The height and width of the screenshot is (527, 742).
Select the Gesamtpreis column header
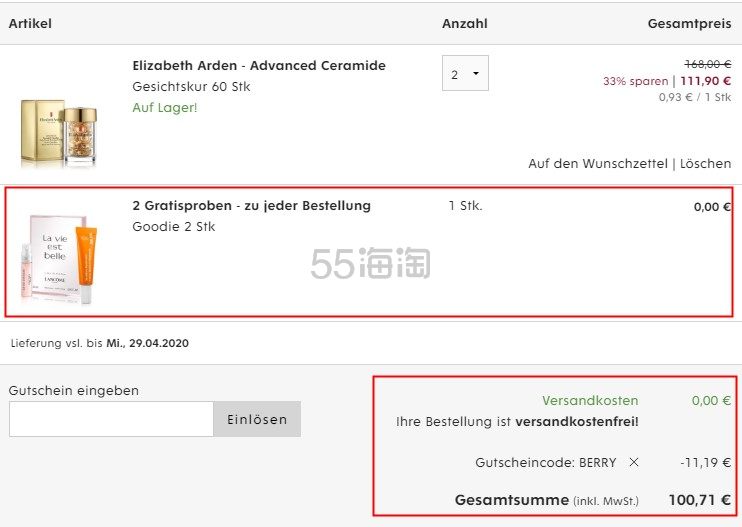(689, 24)
